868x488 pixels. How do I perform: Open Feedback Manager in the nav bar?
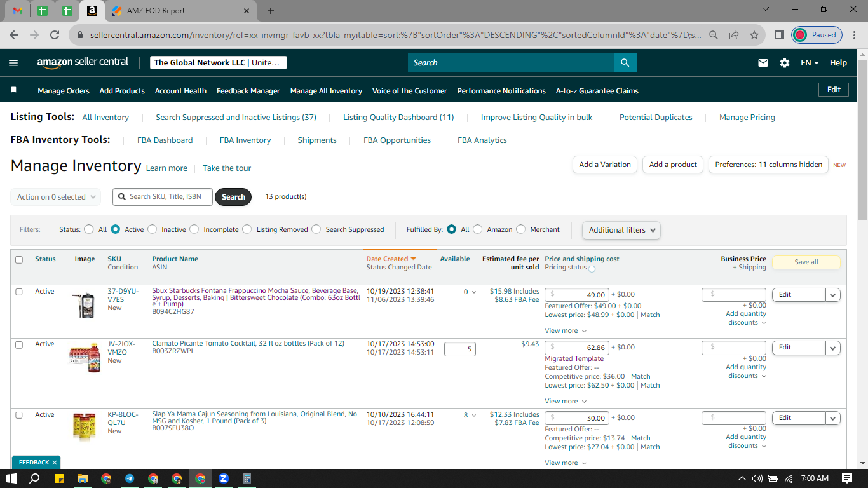(x=248, y=91)
